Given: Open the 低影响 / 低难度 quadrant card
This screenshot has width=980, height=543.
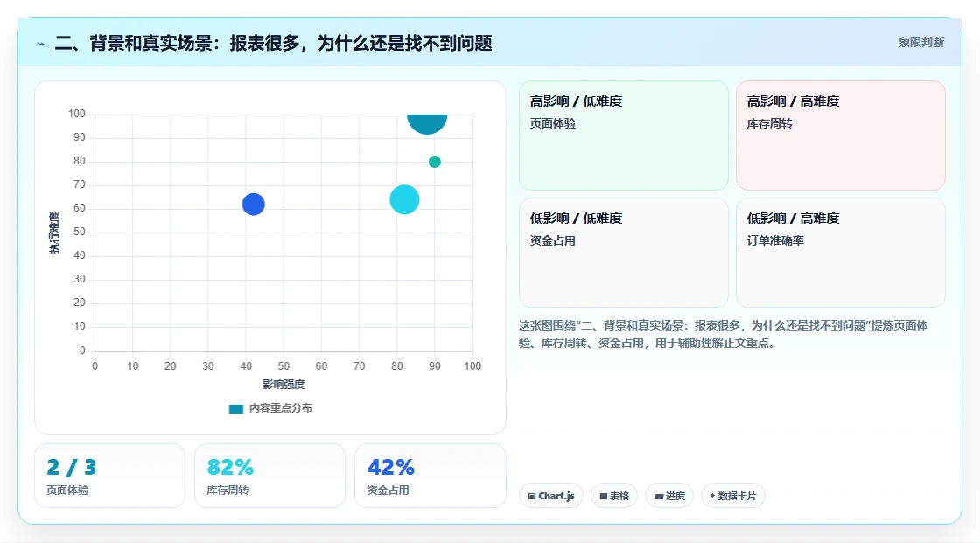Looking at the screenshot, I should [624, 253].
